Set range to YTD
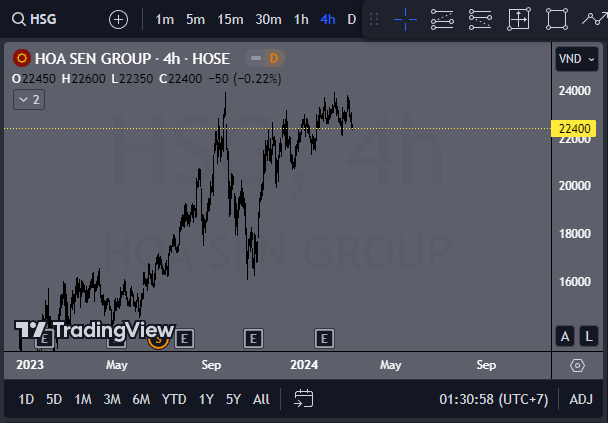The image size is (608, 423). click(174, 399)
